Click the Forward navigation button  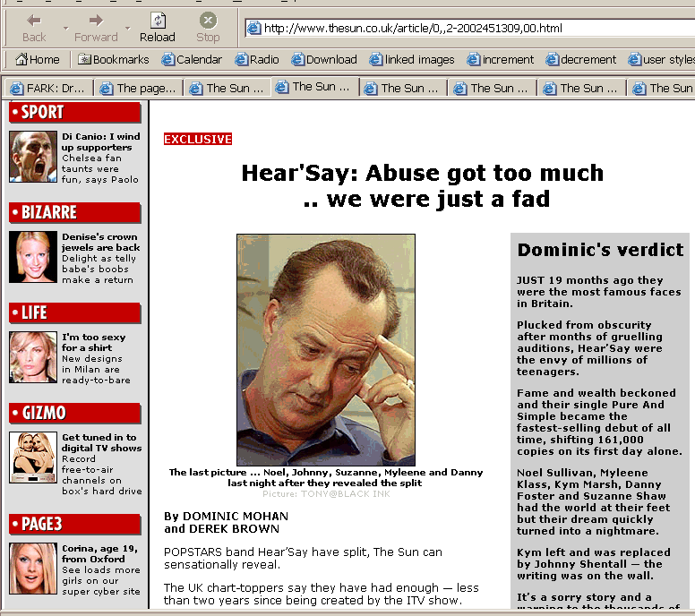click(96, 28)
